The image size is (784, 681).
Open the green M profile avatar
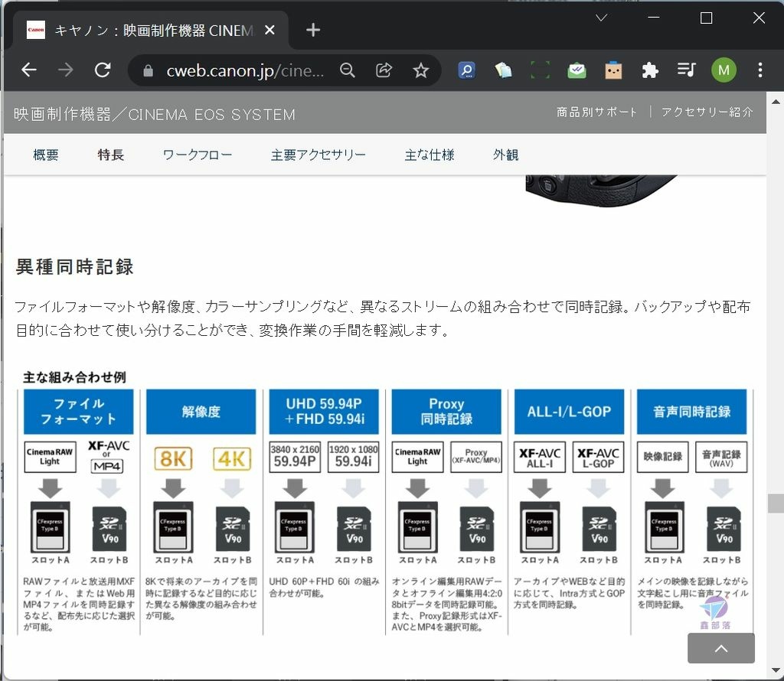tap(724, 70)
